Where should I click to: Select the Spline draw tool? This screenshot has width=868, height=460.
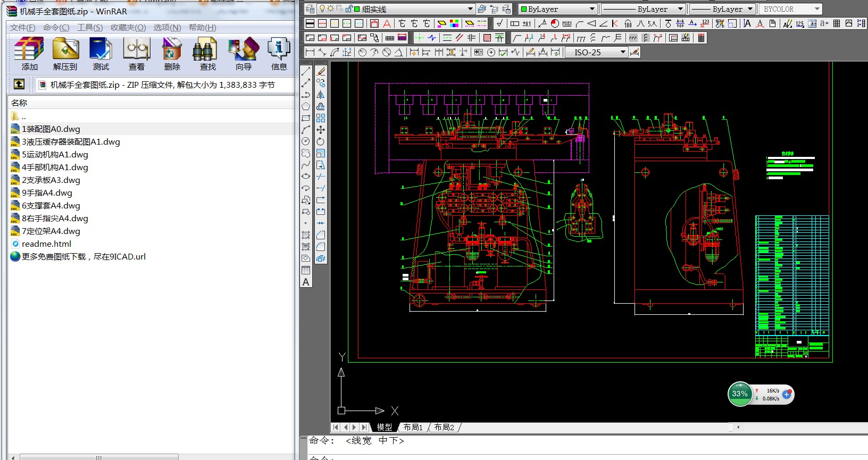point(306,165)
